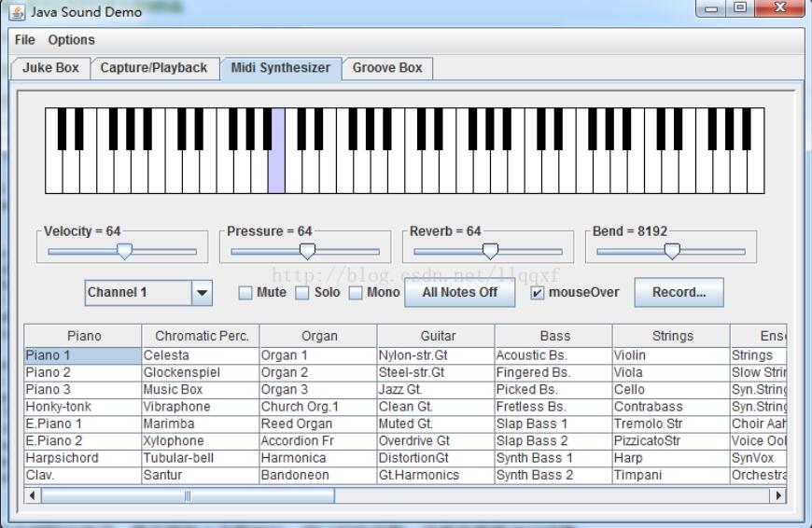
Task: Open the Channel 1 dropdown
Action: pos(202,293)
